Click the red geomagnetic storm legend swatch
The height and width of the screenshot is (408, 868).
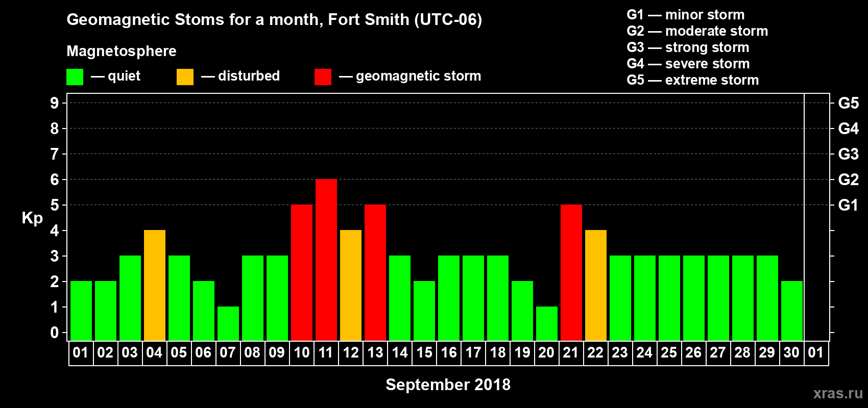(323, 77)
